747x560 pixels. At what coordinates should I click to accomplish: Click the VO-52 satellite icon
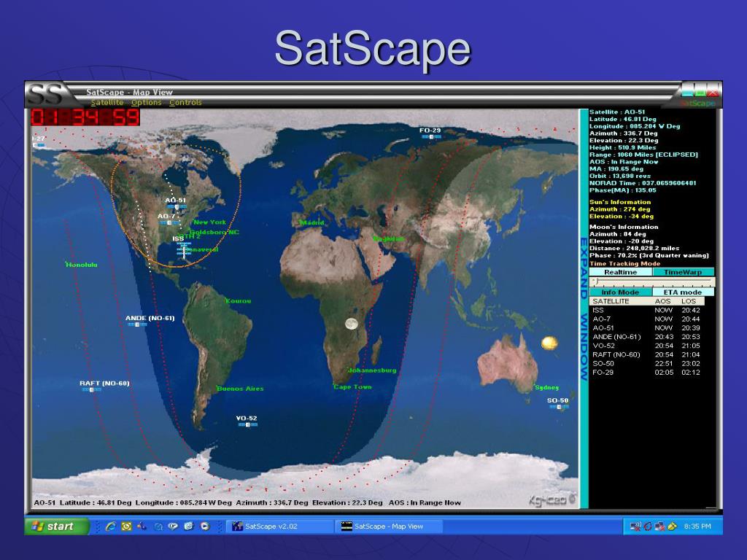coord(248,425)
